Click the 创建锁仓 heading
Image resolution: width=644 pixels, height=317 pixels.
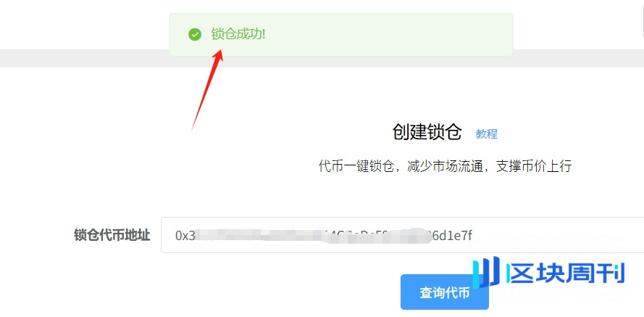[427, 133]
